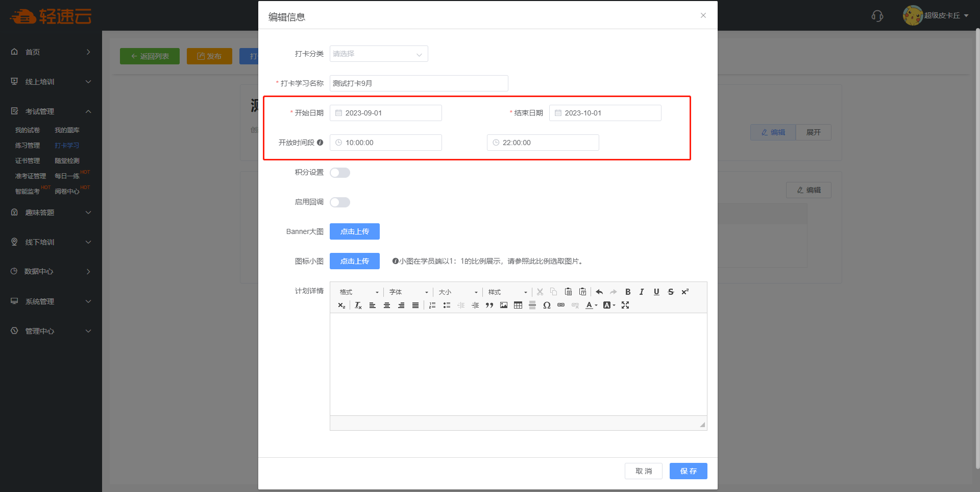
Task: Insert an image using the editor toolbar
Action: (504, 305)
